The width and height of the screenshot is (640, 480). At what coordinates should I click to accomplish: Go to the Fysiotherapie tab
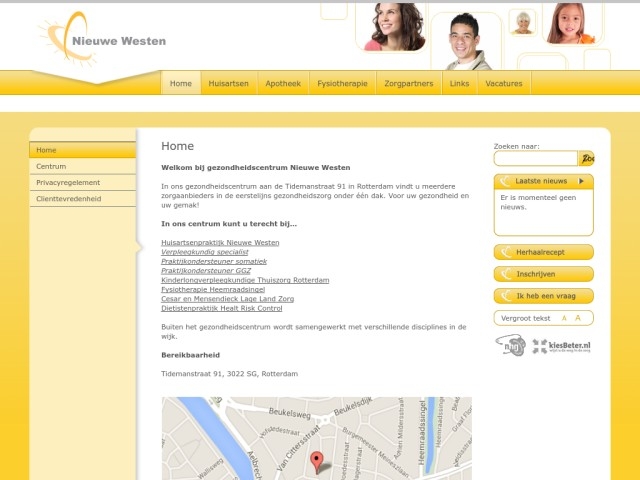click(342, 84)
